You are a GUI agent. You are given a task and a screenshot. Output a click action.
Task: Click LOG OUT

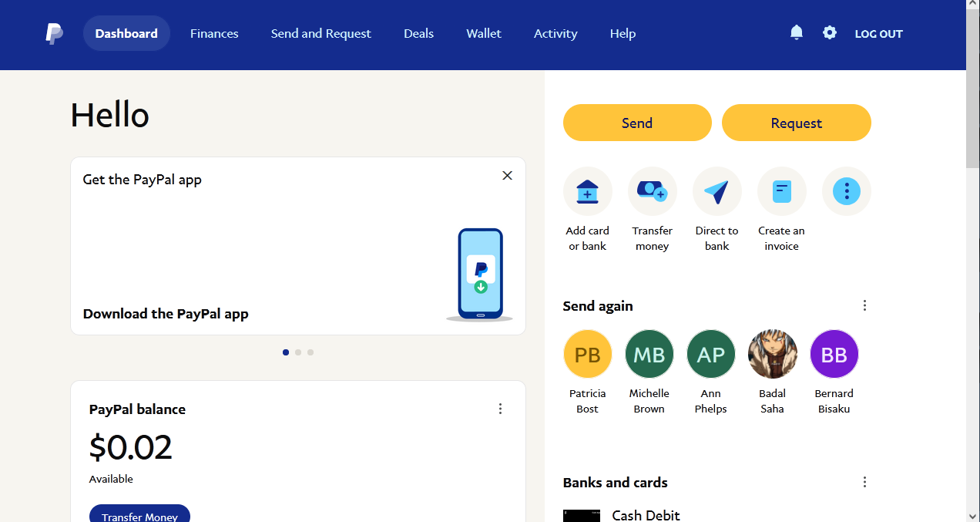click(x=878, y=34)
